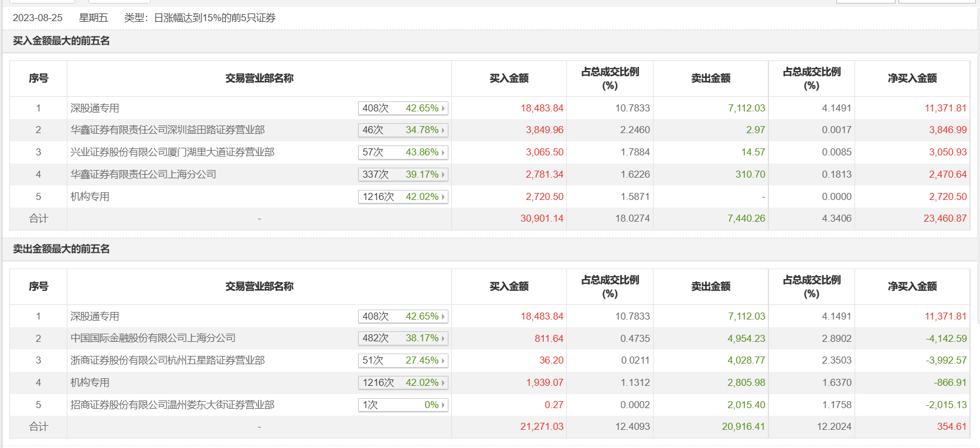Open 华鑫证券有限责任公司上海分公司 link
This screenshot has height=448, width=980.
click(x=143, y=175)
